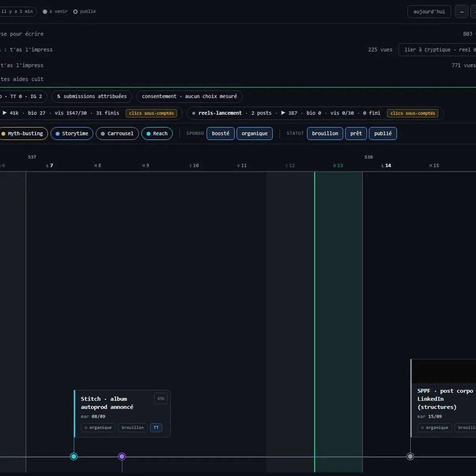Select the gray marker below the SPPF card
476x476 pixels.
(410, 457)
